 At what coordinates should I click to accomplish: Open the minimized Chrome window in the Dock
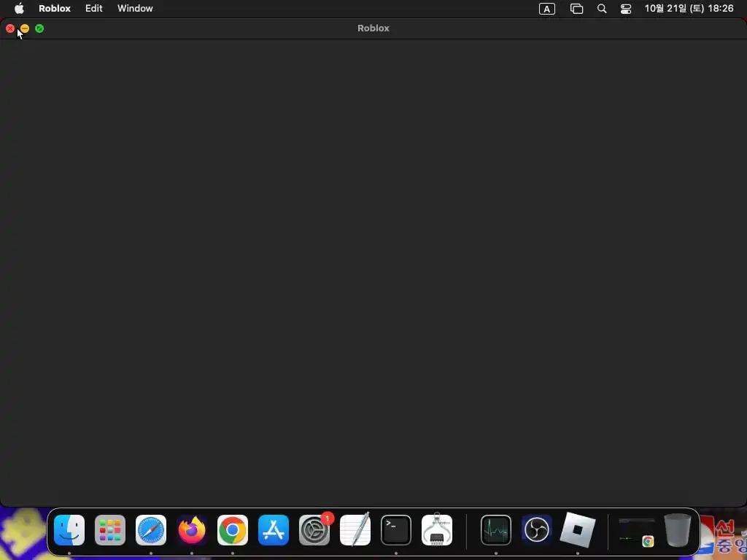(x=636, y=532)
